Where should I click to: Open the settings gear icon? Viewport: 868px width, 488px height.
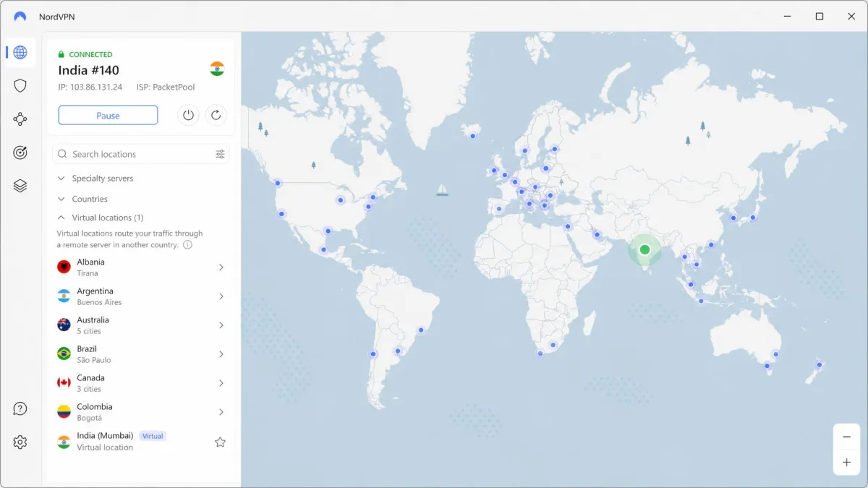point(20,442)
